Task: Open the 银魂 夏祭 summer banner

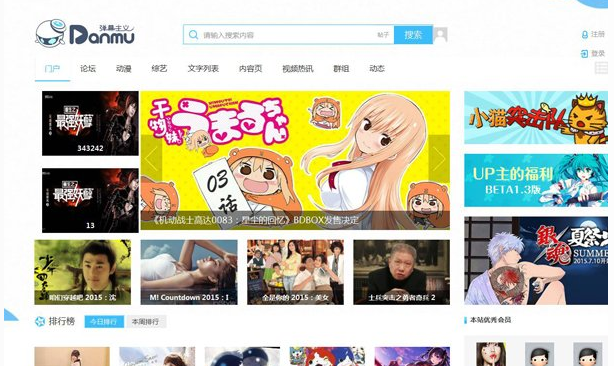Action: 536,261
